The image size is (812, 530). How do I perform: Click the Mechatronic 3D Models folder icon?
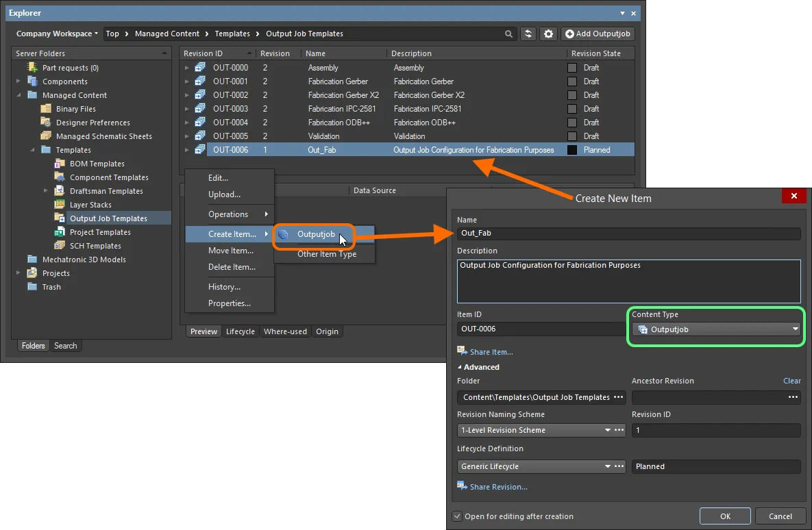click(32, 260)
